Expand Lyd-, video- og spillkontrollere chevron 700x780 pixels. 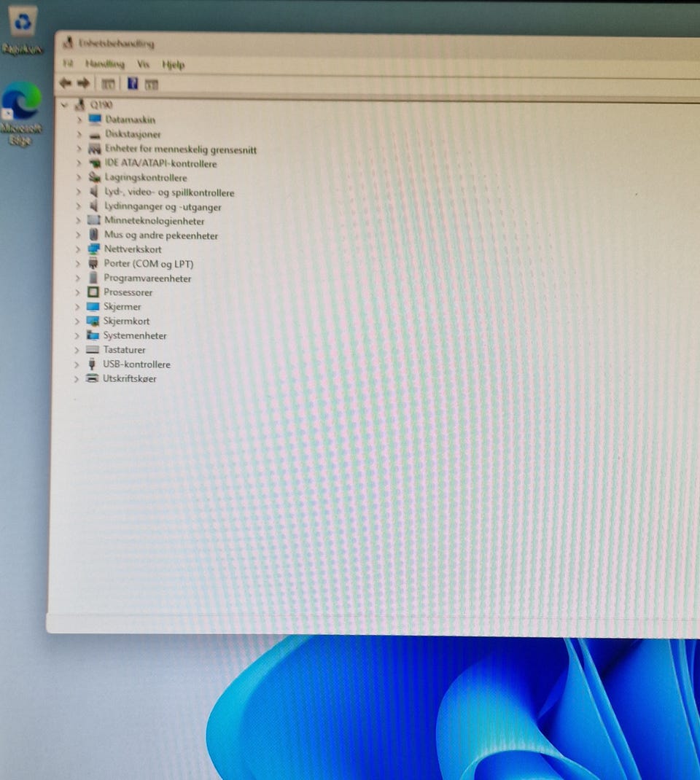[x=78, y=192]
